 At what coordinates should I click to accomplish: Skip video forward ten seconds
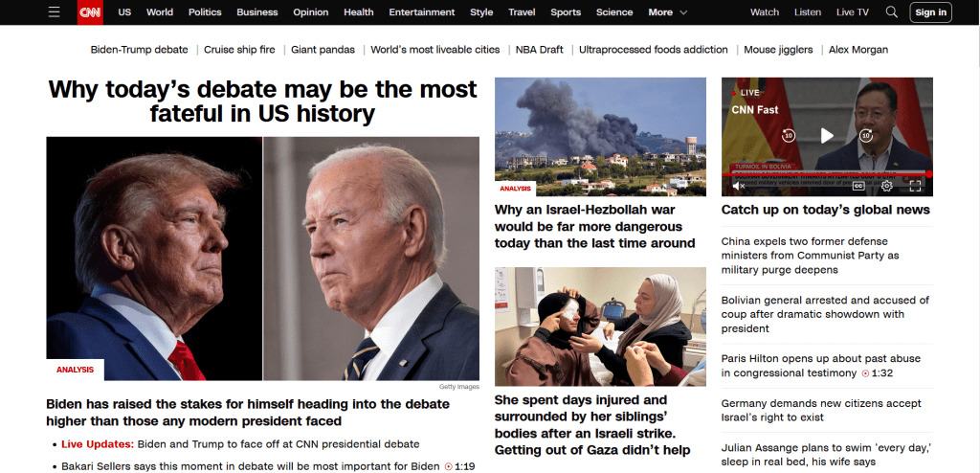(865, 135)
